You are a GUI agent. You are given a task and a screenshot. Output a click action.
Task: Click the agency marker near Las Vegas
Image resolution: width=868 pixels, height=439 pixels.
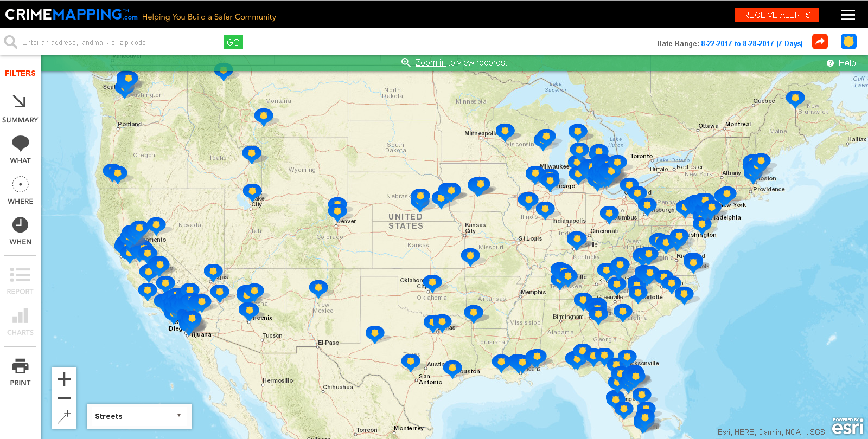(213, 272)
